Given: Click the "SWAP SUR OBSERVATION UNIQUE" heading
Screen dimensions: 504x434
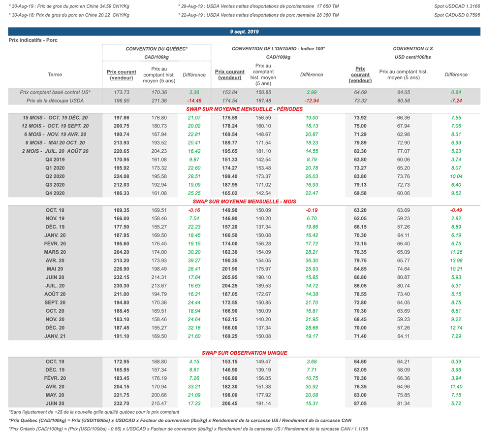Looking at the screenshot, I should click(x=244, y=353).
